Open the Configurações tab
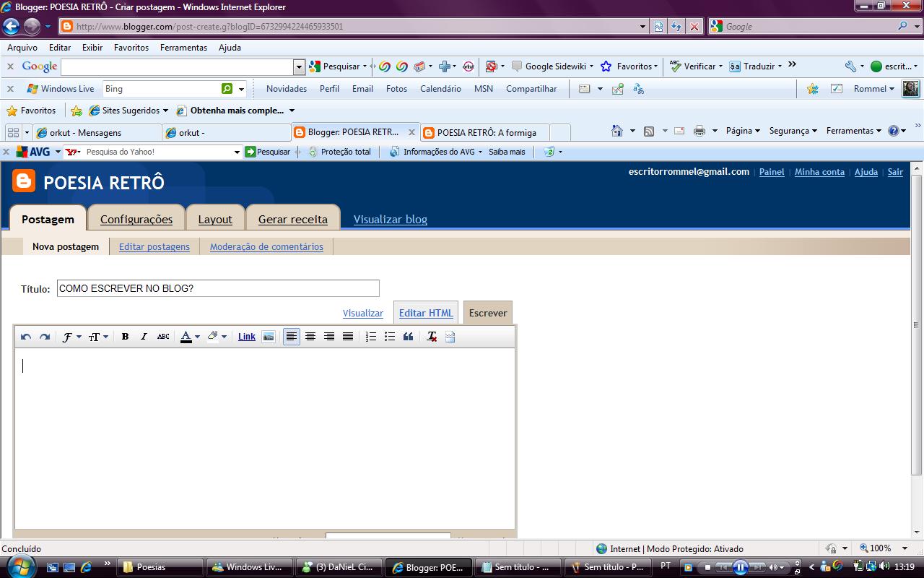The image size is (924, 578). click(x=136, y=219)
